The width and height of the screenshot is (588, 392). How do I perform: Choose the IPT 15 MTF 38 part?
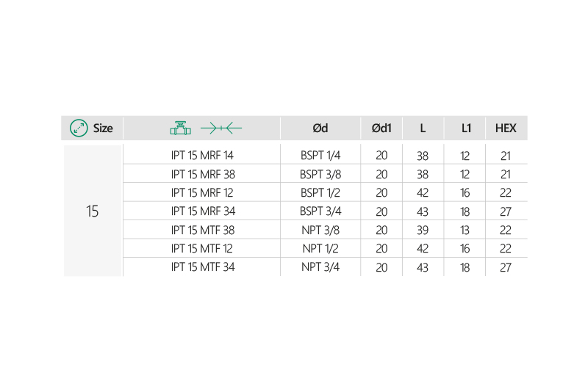tap(202, 230)
